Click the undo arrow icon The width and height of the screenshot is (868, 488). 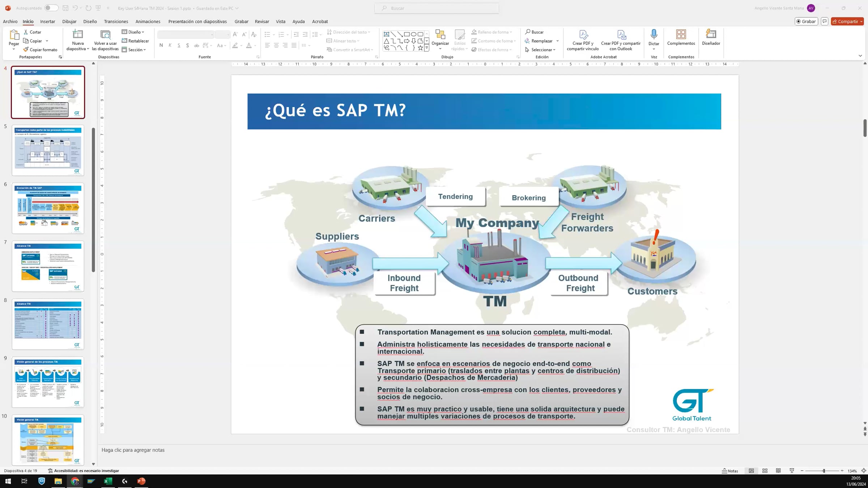coord(75,8)
